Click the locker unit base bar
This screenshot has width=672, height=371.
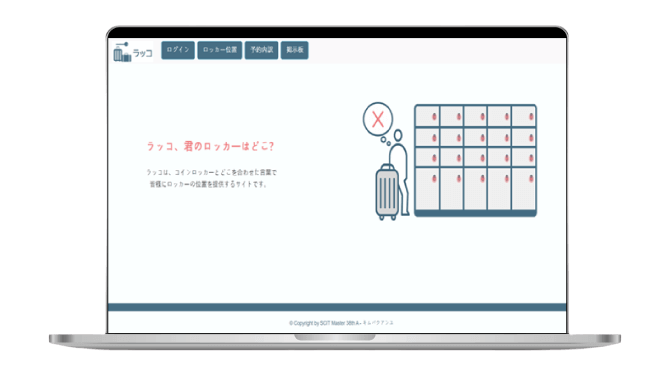coord(476,213)
